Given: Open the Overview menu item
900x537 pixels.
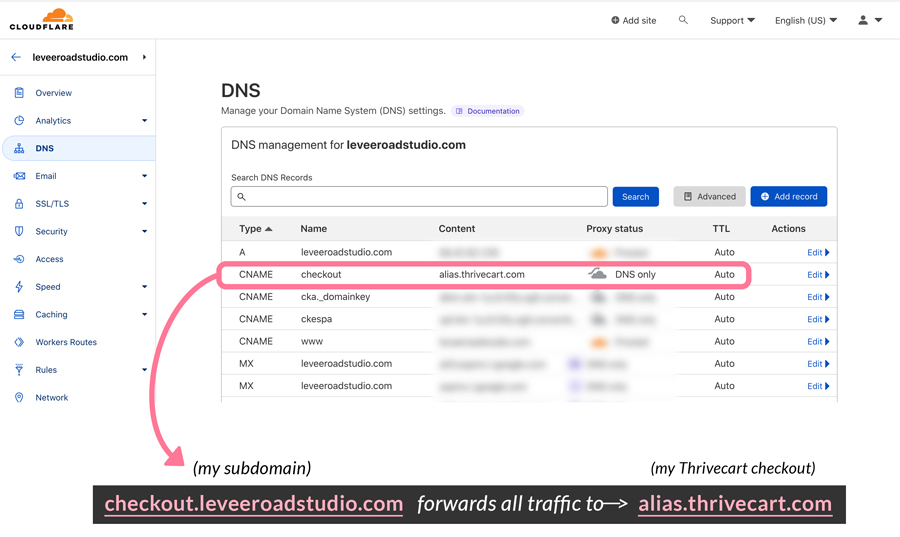Looking at the screenshot, I should click(53, 92).
